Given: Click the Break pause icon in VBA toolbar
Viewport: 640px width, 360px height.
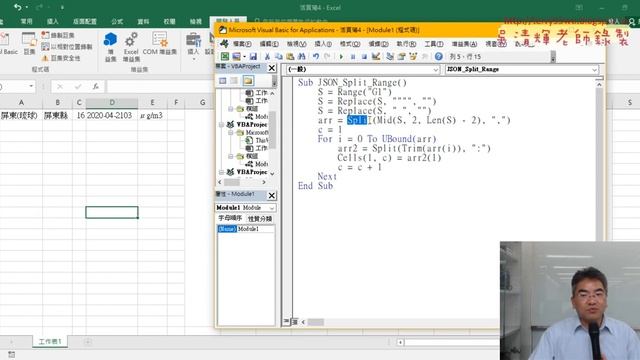Looking at the screenshot, I should point(353,57).
